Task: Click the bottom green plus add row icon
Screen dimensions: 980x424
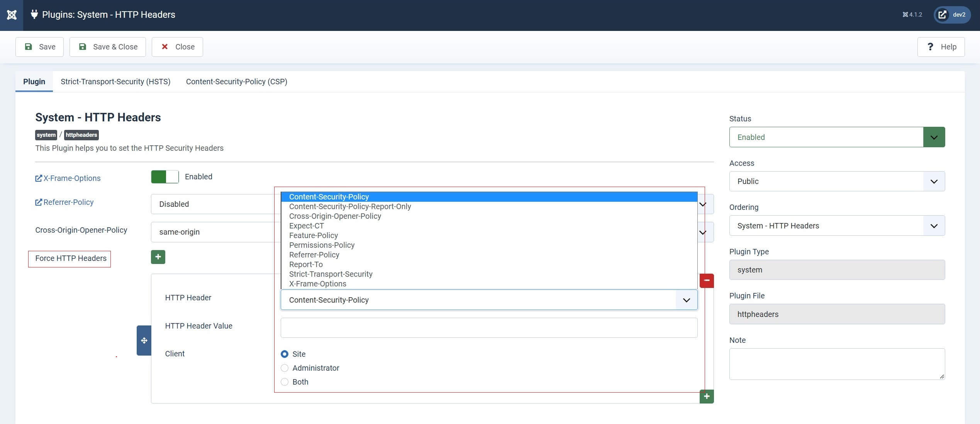Action: tap(706, 396)
